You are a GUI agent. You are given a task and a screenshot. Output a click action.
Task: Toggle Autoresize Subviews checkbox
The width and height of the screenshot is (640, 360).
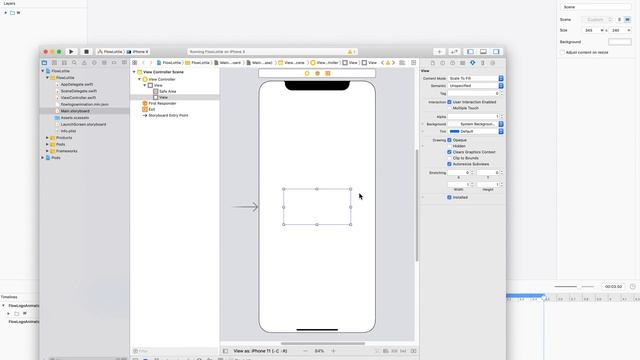[449, 164]
